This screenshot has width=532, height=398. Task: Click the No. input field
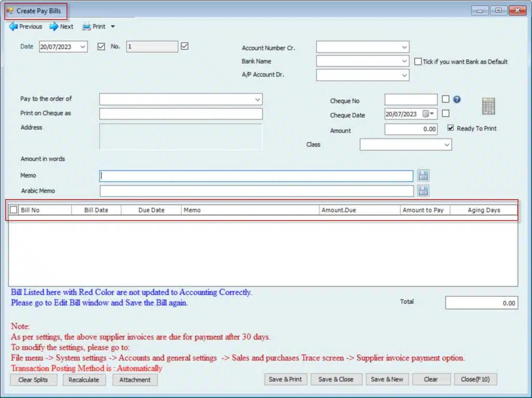(152, 47)
